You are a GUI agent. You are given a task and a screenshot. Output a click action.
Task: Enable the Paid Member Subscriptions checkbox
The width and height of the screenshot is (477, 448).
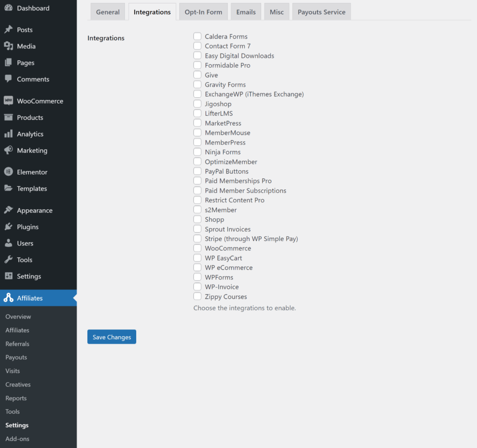pyautogui.click(x=197, y=191)
